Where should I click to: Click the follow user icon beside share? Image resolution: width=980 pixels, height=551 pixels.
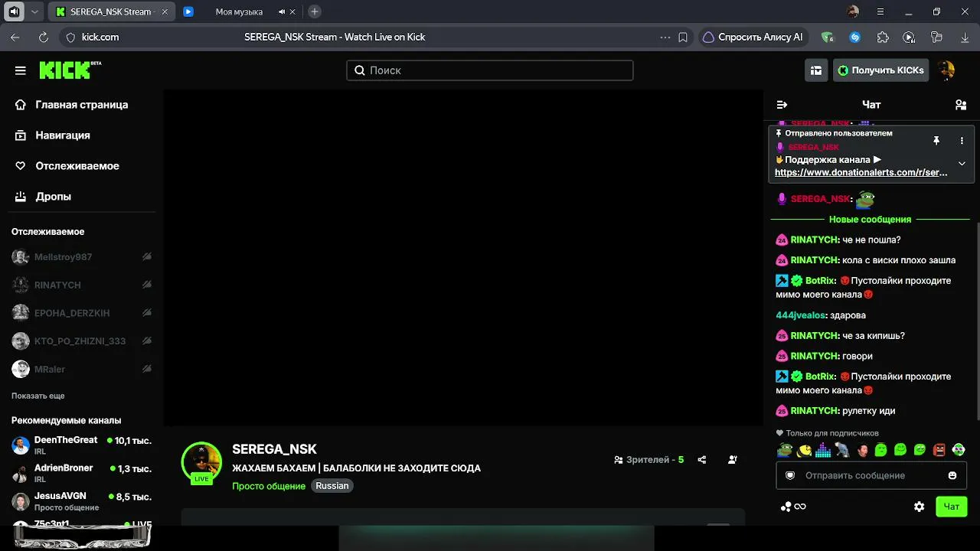733,460
